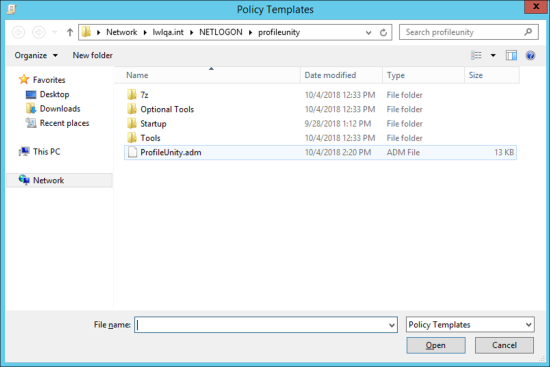Screen dimensions: 550x367
Task: Toggle the preview pane icon
Action: pos(511,55)
